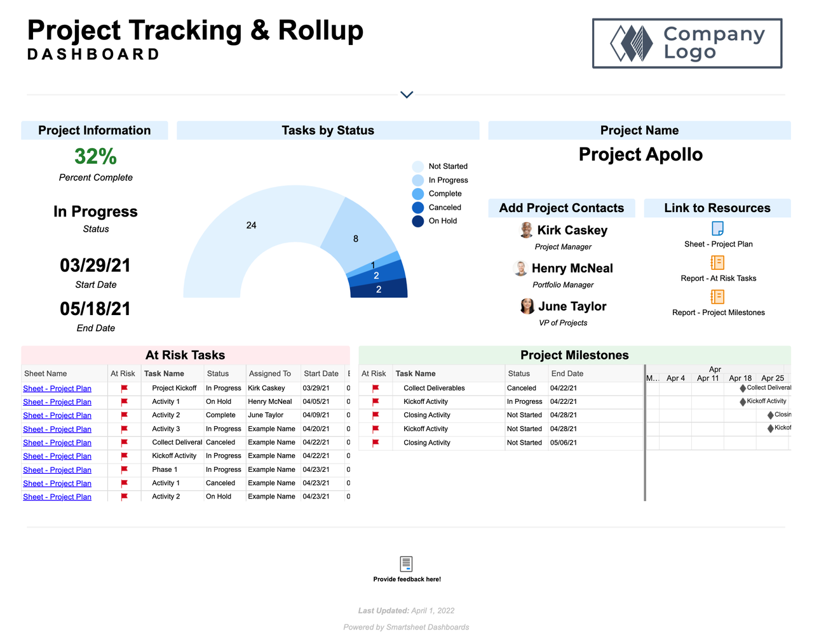This screenshot has width=826, height=644.
Task: Click the Report - At Risk Tasks icon
Action: 718,263
